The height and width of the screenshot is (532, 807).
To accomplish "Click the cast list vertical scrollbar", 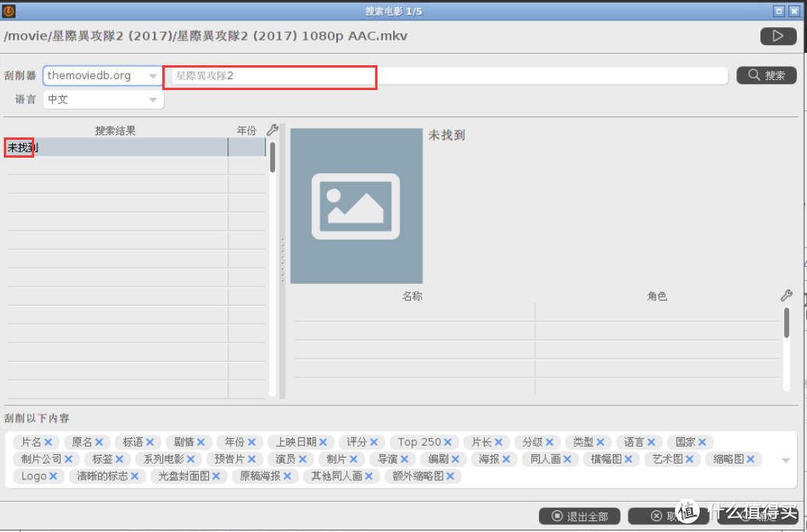I will 786,323.
